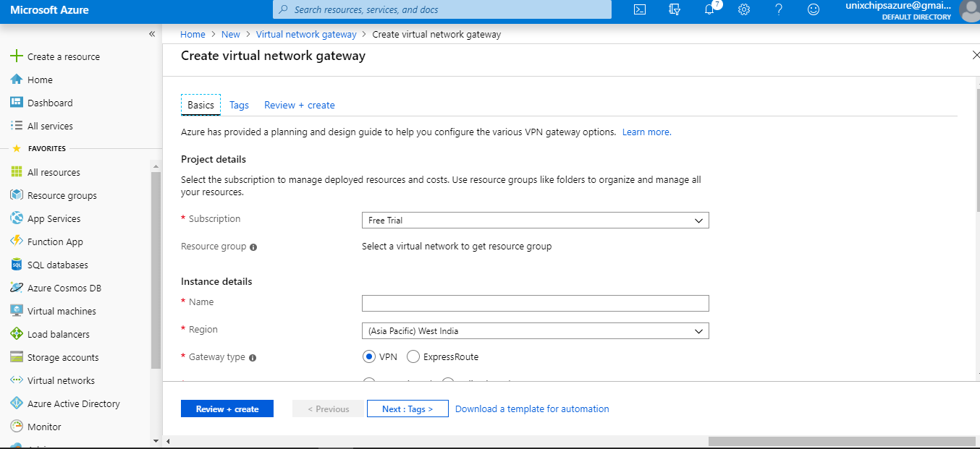Open the notifications bell

pos(710,9)
